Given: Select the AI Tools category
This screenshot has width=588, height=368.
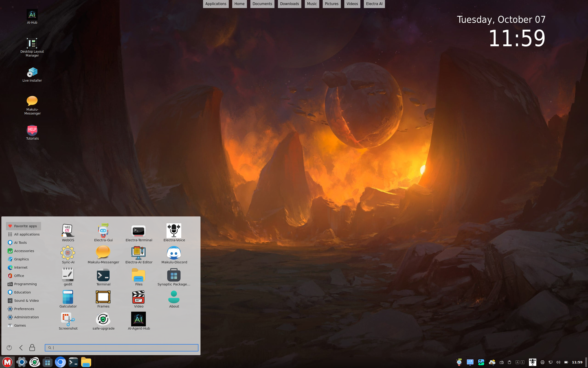Looking at the screenshot, I should pos(24,242).
